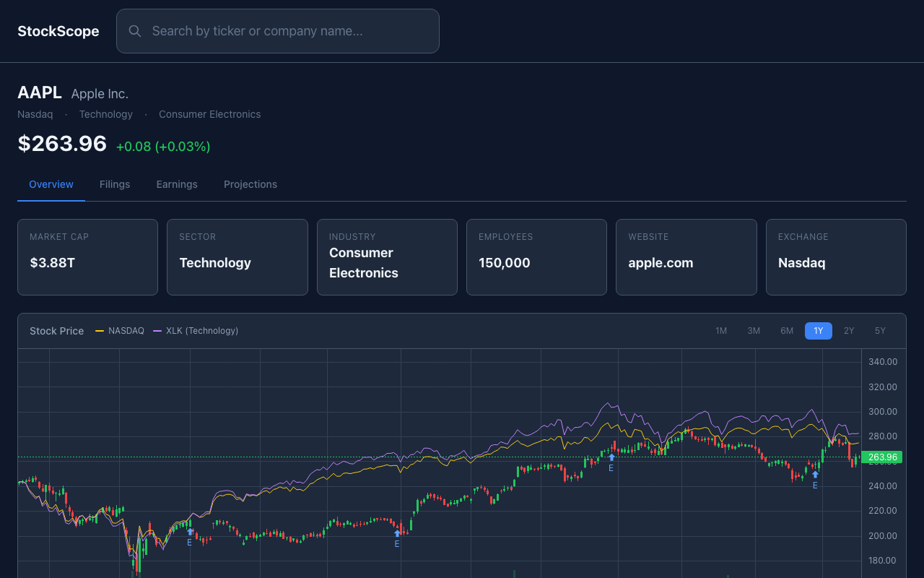The height and width of the screenshot is (578, 924).
Task: Select the 1Y chart range
Action: 819,331
